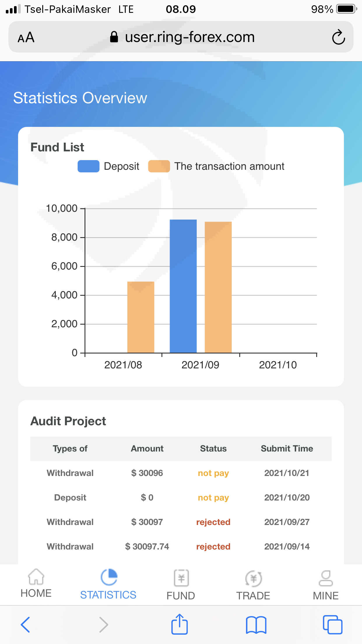The image size is (362, 644).
Task: Open the AA reader text size menu
Action: (26, 38)
